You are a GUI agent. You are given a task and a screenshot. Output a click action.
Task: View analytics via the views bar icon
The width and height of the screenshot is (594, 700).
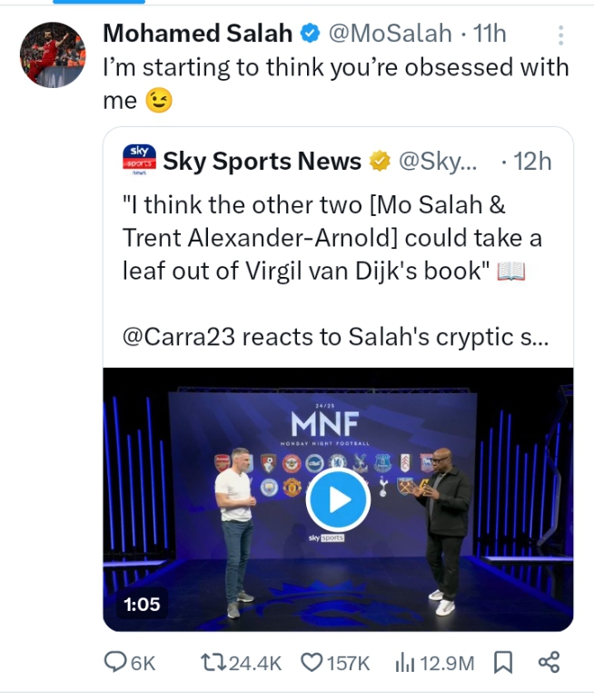[405, 663]
